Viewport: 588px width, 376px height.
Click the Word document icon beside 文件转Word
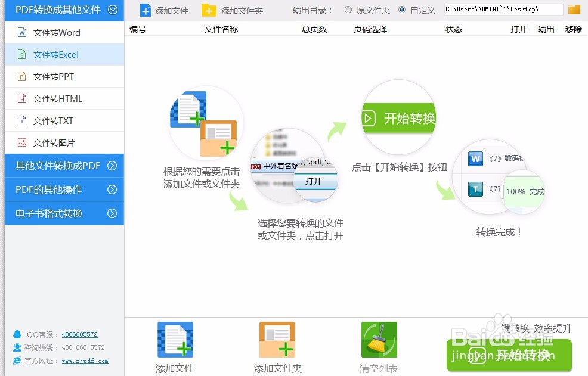(22, 33)
